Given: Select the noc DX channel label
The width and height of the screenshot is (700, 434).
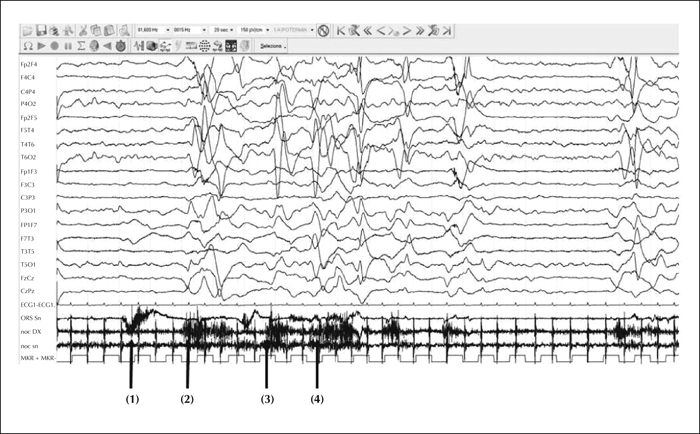Looking at the screenshot, I should coord(31,332).
